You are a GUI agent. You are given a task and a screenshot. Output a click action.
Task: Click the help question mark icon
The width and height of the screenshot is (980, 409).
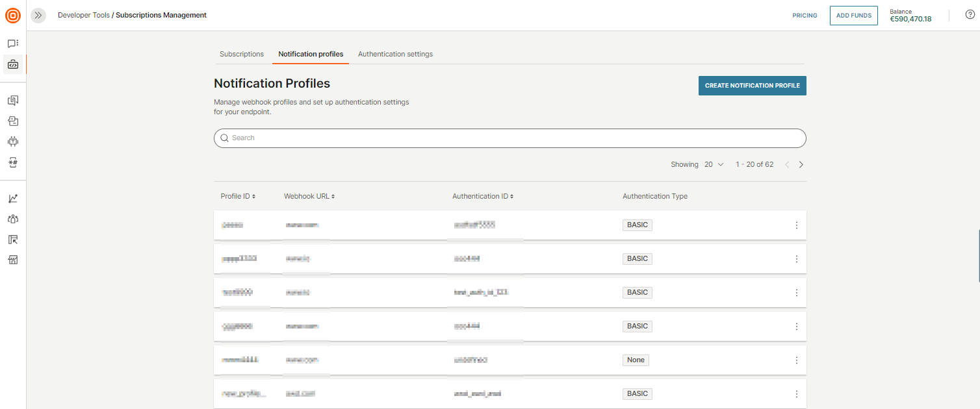970,14
